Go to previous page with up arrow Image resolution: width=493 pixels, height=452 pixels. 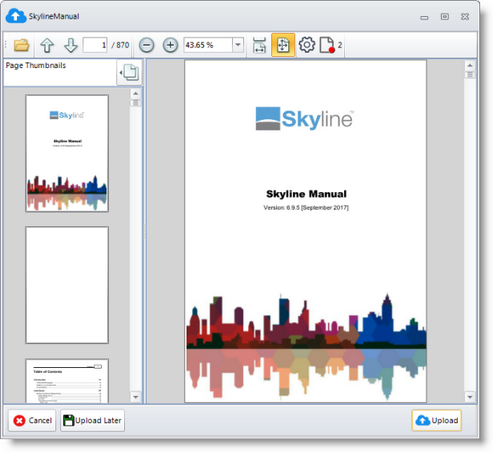(47, 45)
